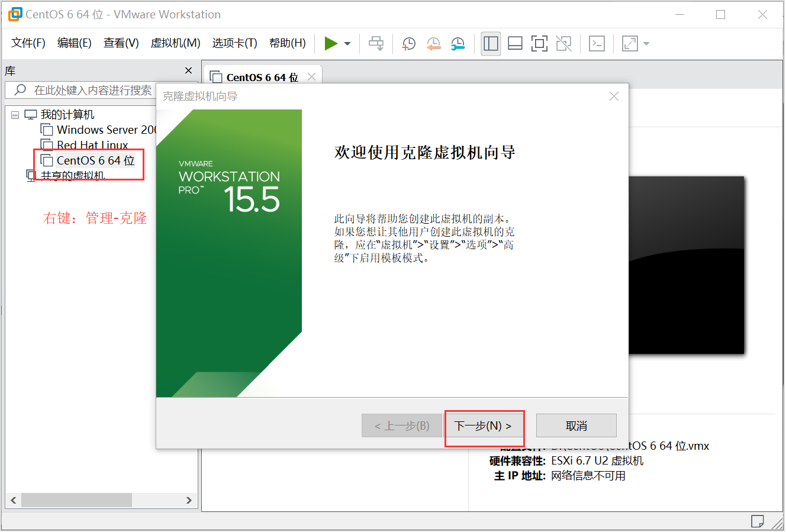Open the console view icon
The width and height of the screenshot is (786, 532).
point(597,43)
